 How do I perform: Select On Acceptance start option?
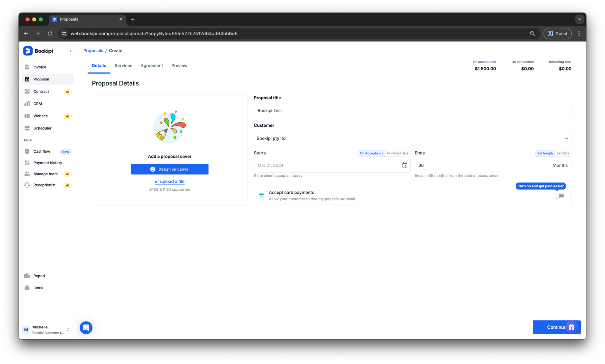[x=371, y=153]
